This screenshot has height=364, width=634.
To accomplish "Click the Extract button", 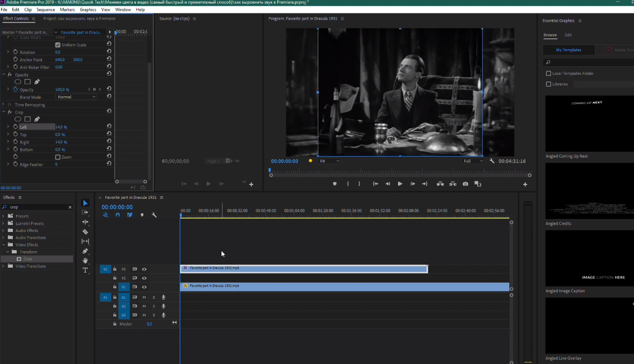I will (x=453, y=184).
